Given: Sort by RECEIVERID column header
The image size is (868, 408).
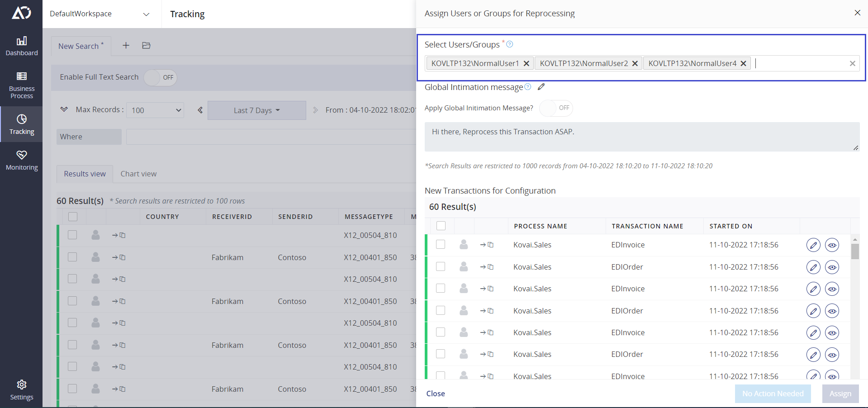Looking at the screenshot, I should pyautogui.click(x=232, y=217).
